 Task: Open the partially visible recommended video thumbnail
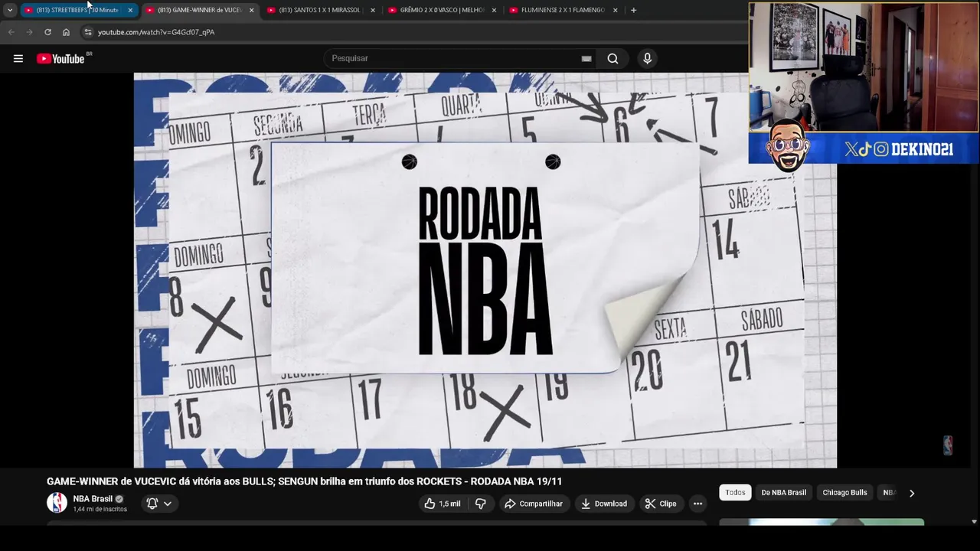pyautogui.click(x=822, y=523)
